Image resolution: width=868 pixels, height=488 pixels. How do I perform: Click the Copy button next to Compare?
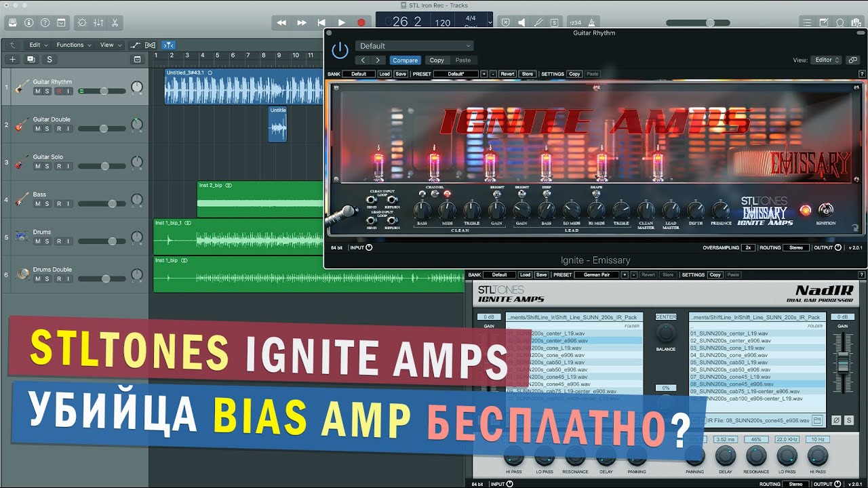coord(437,60)
